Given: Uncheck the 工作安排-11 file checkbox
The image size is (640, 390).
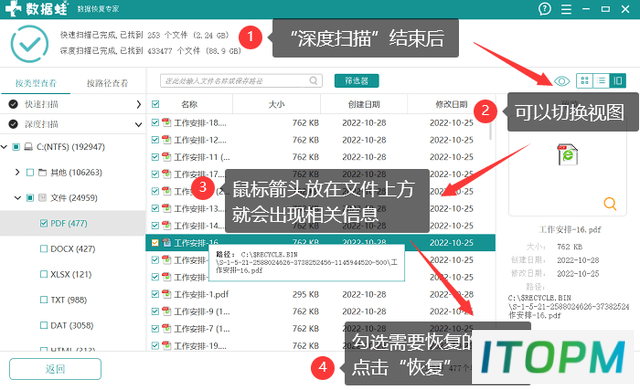Looking at the screenshot, I should (x=155, y=157).
